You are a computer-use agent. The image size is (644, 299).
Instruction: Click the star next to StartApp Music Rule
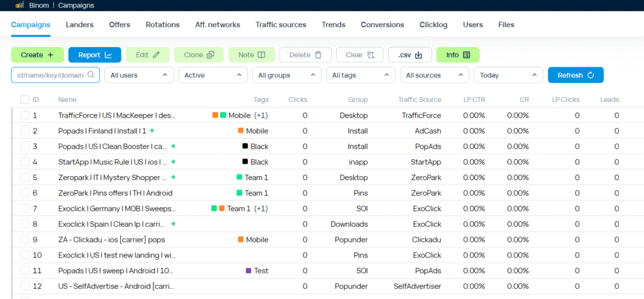pyautogui.click(x=173, y=162)
